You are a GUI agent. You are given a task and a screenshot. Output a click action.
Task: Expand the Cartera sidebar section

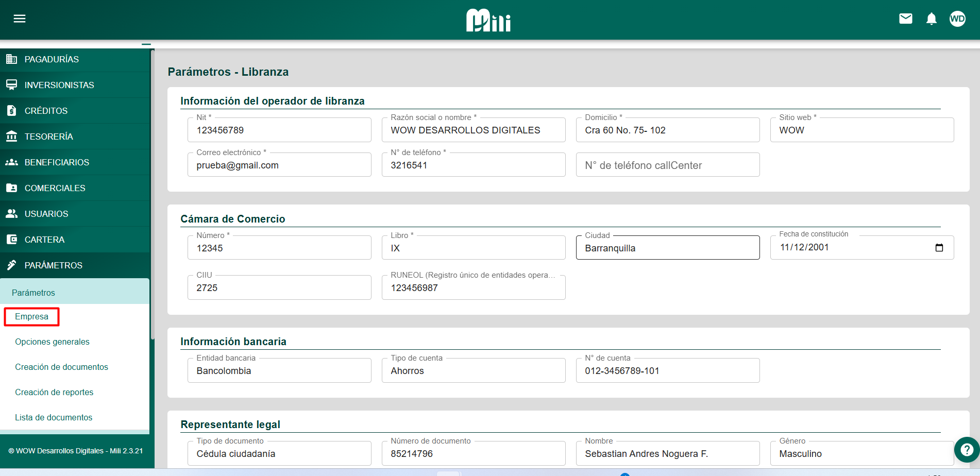(45, 240)
